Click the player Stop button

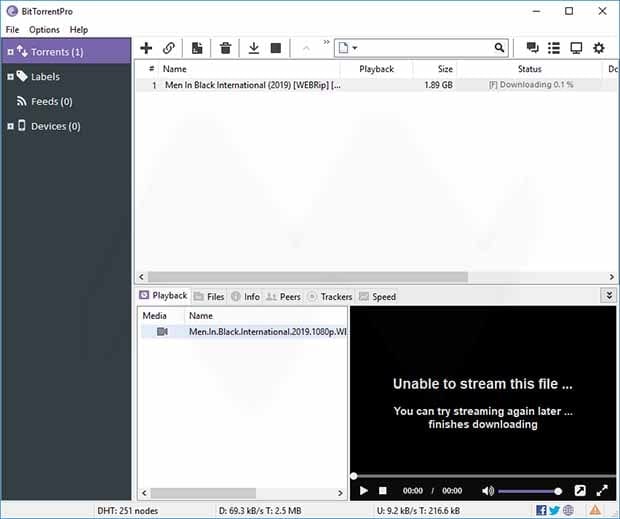pyautogui.click(x=382, y=491)
